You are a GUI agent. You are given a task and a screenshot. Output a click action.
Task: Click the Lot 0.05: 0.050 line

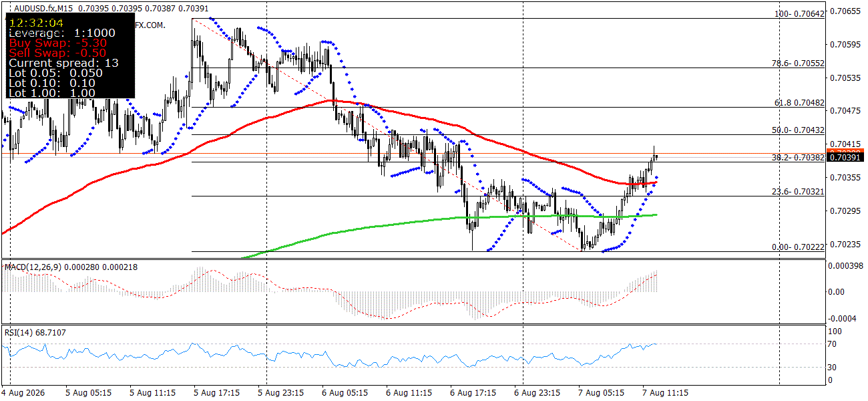point(55,73)
